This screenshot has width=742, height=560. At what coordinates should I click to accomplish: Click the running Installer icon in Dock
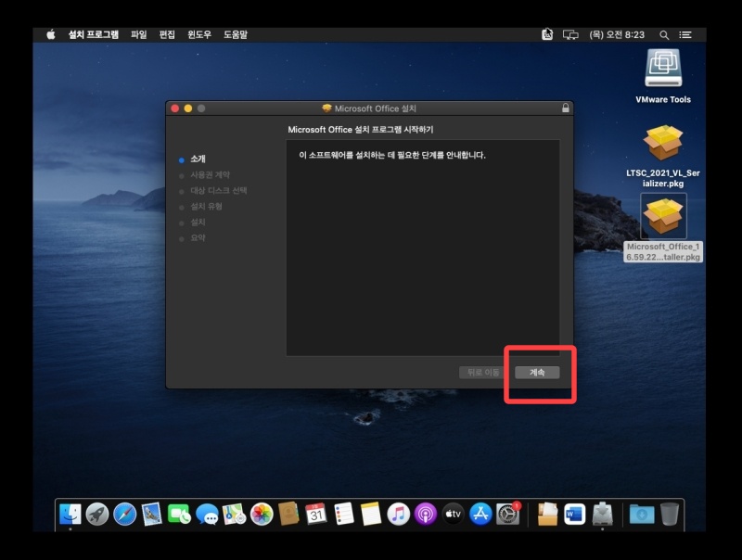pyautogui.click(x=602, y=514)
